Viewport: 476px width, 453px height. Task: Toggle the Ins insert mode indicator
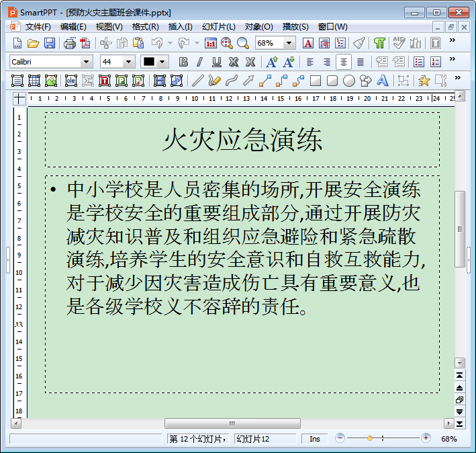point(314,439)
